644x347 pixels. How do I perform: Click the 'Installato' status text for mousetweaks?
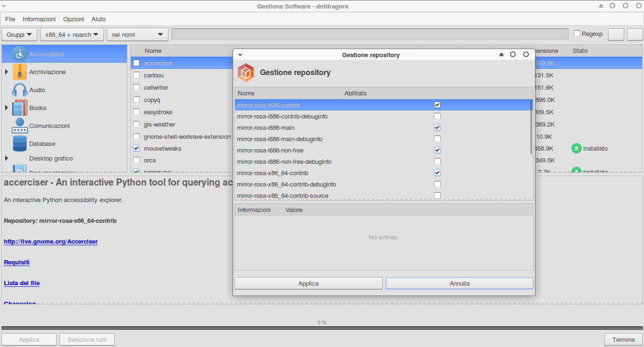pos(595,148)
